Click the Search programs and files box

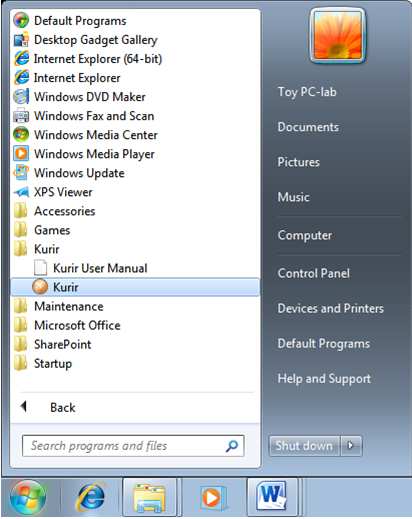133,446
